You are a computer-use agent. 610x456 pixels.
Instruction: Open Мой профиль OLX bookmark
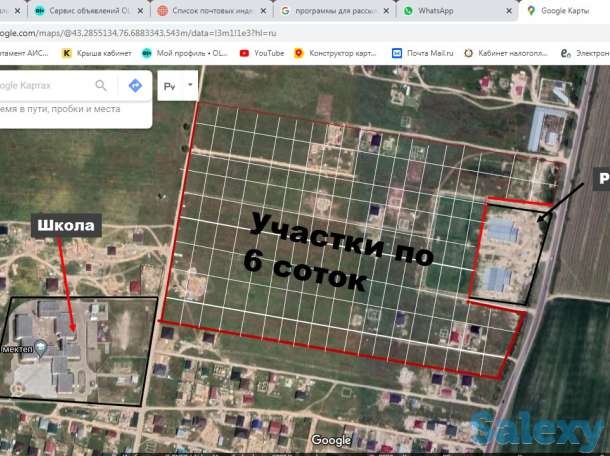coord(184,53)
